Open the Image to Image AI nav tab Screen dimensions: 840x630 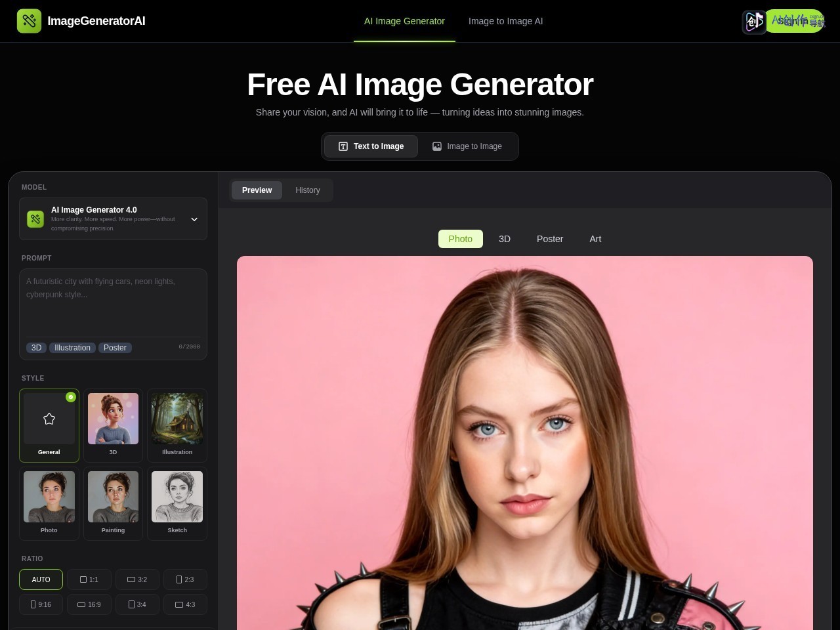tap(505, 21)
